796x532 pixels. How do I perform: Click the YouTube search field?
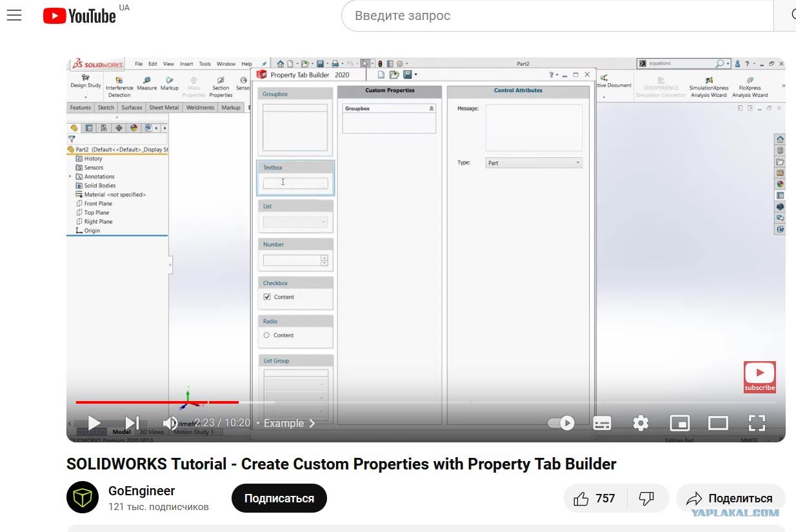tap(557, 15)
